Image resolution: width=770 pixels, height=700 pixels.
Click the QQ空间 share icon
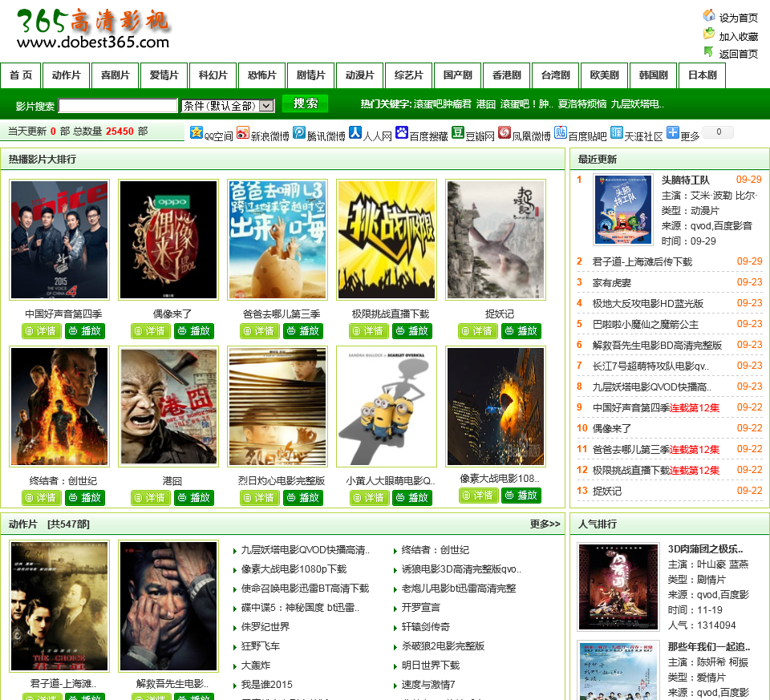coord(197,132)
